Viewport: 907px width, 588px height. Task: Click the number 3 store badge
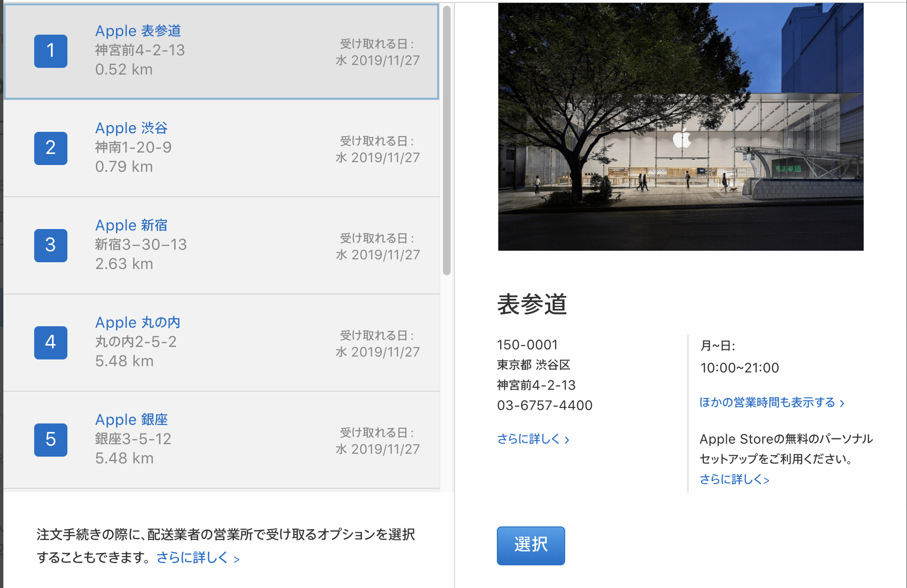51,245
